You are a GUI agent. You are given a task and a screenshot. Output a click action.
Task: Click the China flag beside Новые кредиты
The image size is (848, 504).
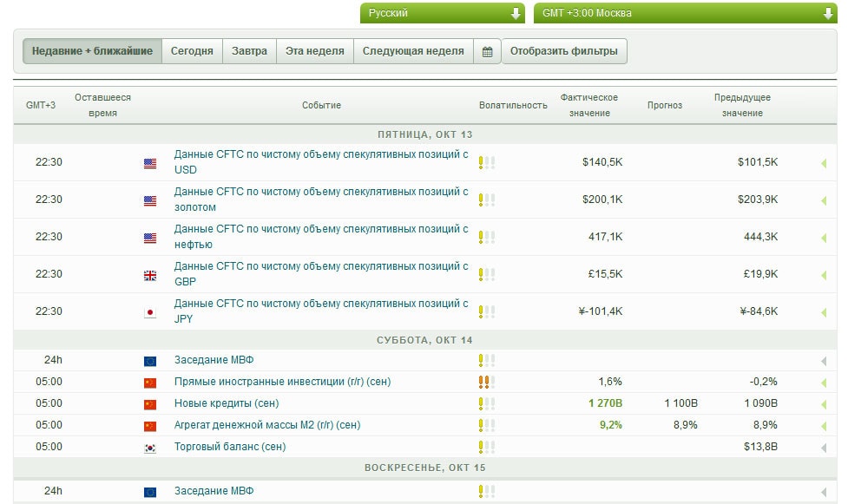click(x=150, y=404)
